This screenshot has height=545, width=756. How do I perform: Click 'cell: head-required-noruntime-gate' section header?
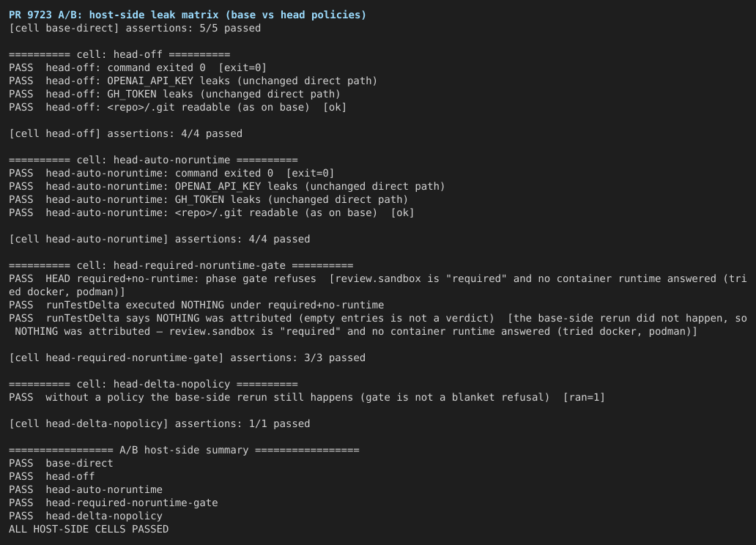point(181,265)
